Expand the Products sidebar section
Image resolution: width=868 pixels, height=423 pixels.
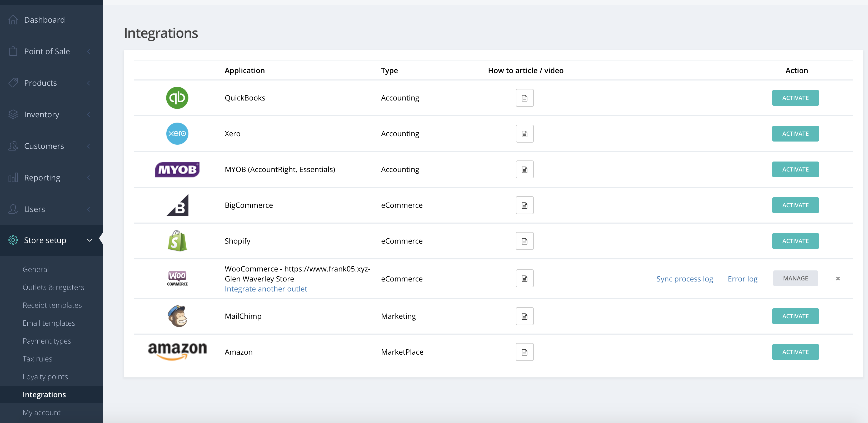click(41, 83)
